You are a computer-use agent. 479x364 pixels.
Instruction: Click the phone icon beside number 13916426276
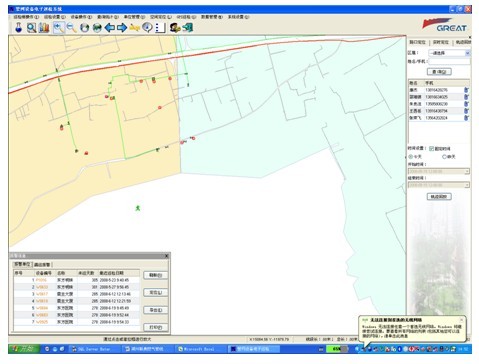pos(466,90)
